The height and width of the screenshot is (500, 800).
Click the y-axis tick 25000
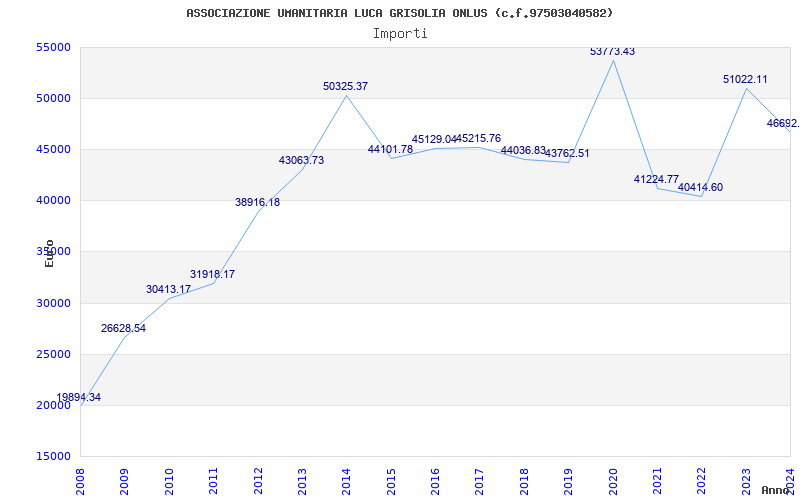[x=53, y=355]
